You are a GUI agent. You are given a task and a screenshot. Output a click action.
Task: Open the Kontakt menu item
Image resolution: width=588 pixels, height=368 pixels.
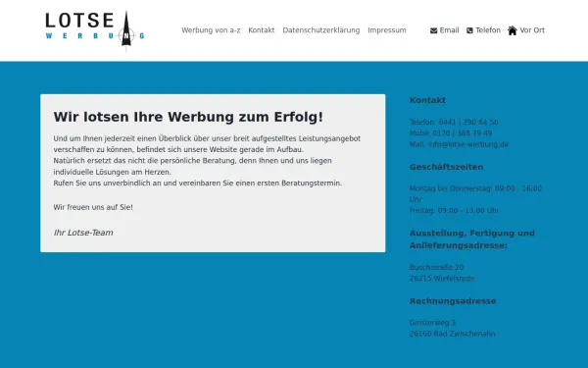[262, 30]
